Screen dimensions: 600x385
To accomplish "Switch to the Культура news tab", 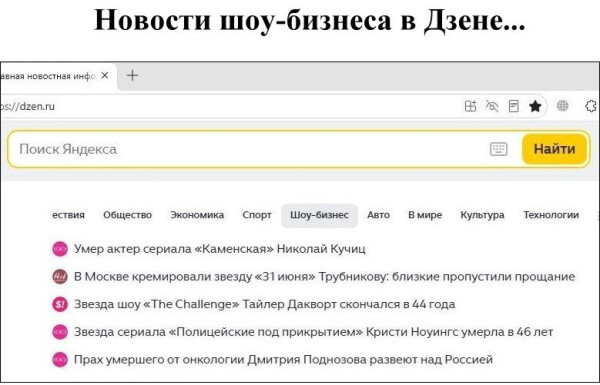I will click(483, 215).
